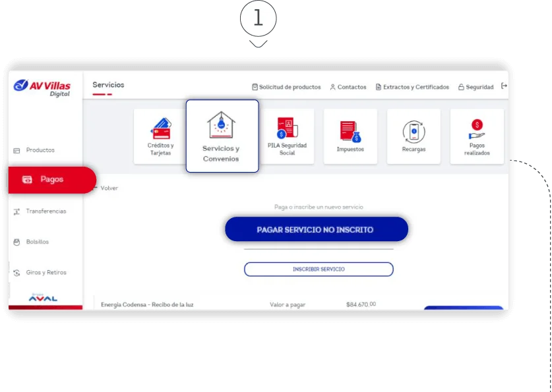Open the Créditos y Tarjetas section
Screen dimensions: 552x392
point(159,135)
